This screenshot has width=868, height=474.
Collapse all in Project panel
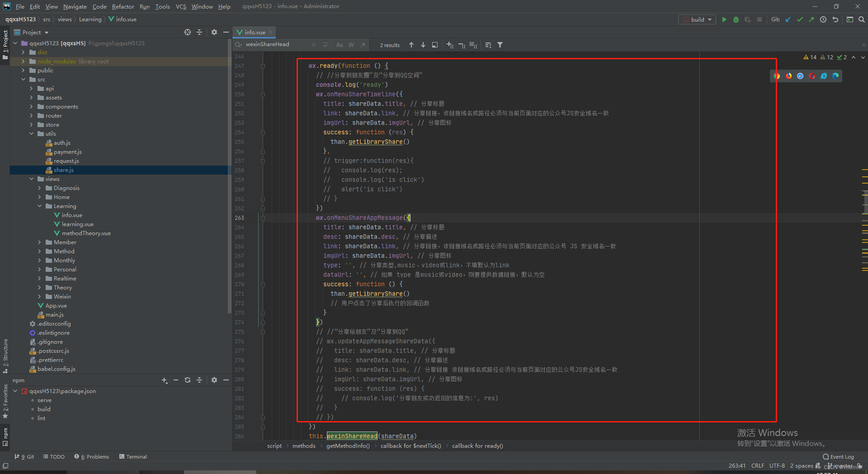pyautogui.click(x=199, y=32)
